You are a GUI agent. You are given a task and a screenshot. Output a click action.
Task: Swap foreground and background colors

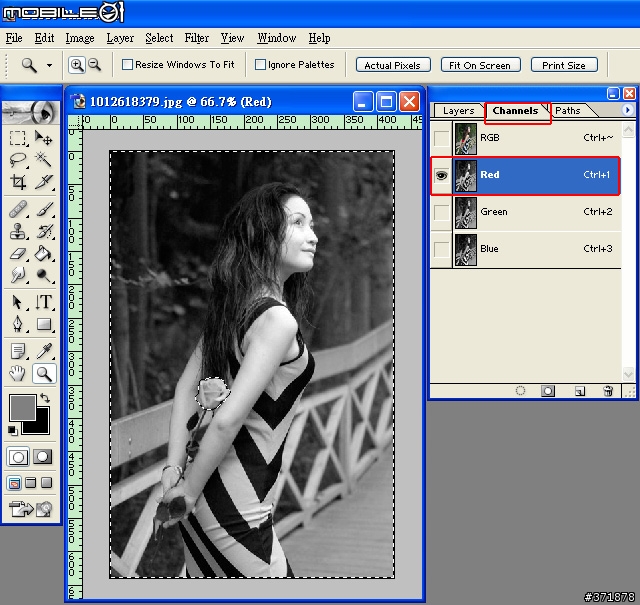(45, 398)
